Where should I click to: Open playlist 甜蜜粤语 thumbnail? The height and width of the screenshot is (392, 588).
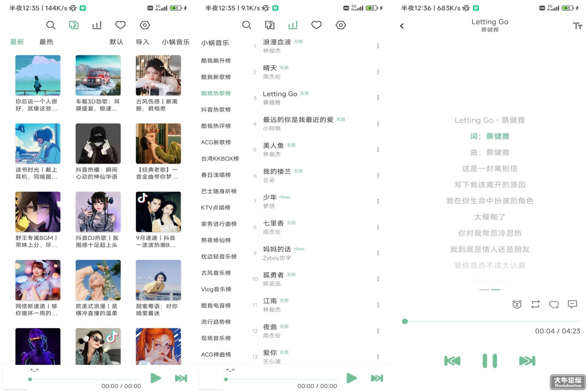pyautogui.click(x=158, y=280)
